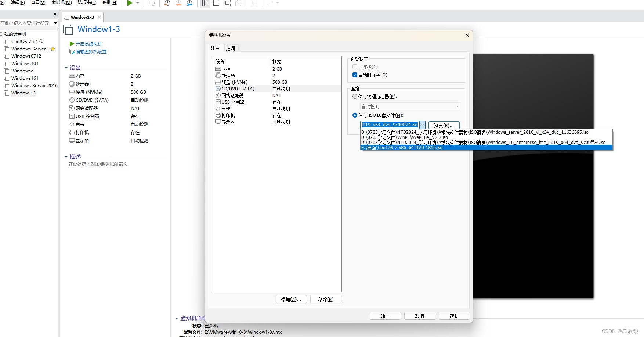The height and width of the screenshot is (337, 644).
Task: Select 声卡 in the hardware device list
Action: (277, 109)
